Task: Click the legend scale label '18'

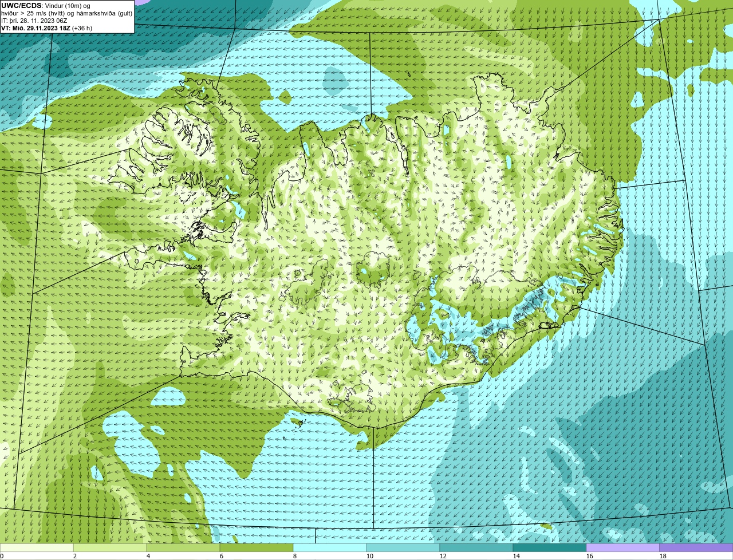Action: click(x=663, y=556)
